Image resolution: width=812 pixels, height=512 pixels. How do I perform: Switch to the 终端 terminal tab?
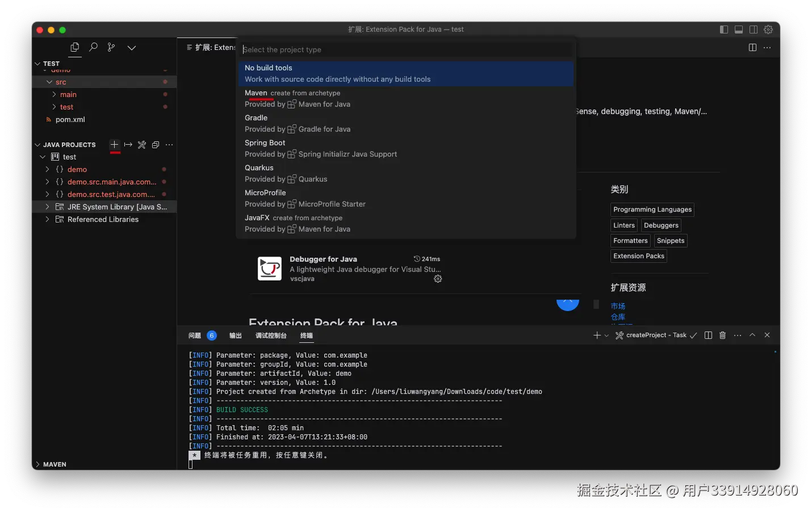pyautogui.click(x=307, y=335)
